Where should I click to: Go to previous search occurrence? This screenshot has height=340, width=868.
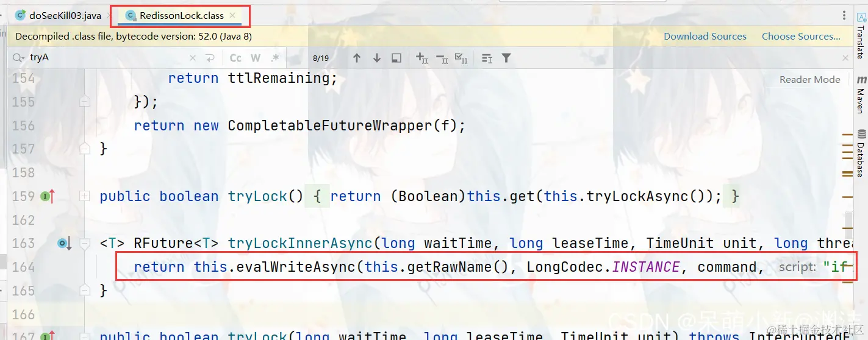point(357,58)
